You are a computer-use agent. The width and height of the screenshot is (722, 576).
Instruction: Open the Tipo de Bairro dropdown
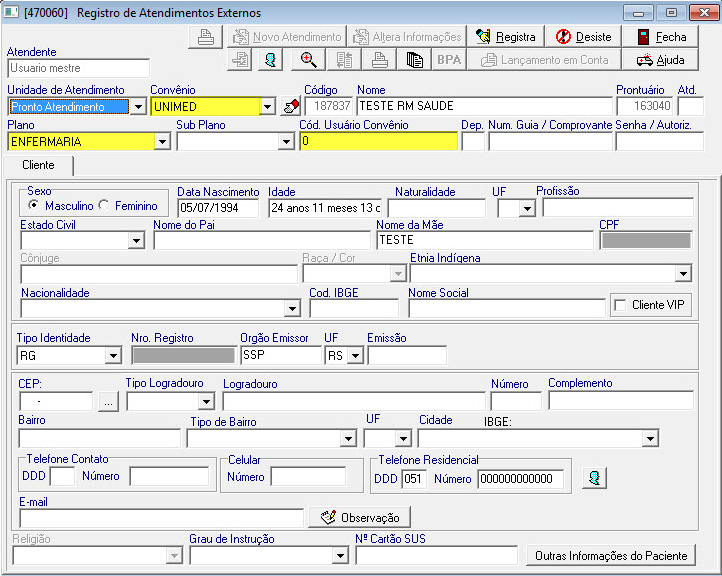[x=348, y=438]
